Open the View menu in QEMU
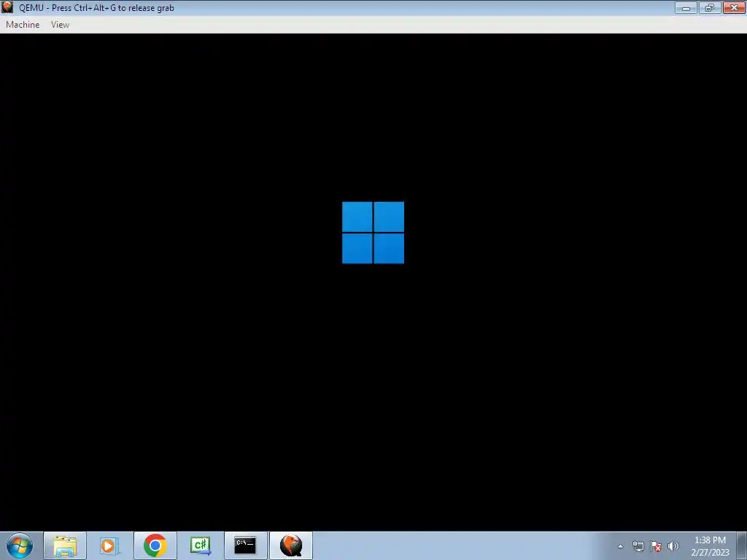Image resolution: width=747 pixels, height=560 pixels. [x=60, y=25]
